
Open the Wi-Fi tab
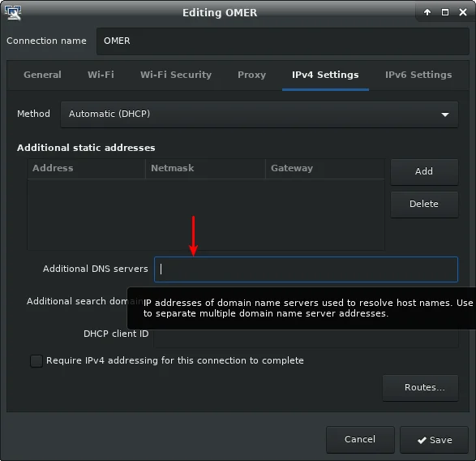(101, 75)
